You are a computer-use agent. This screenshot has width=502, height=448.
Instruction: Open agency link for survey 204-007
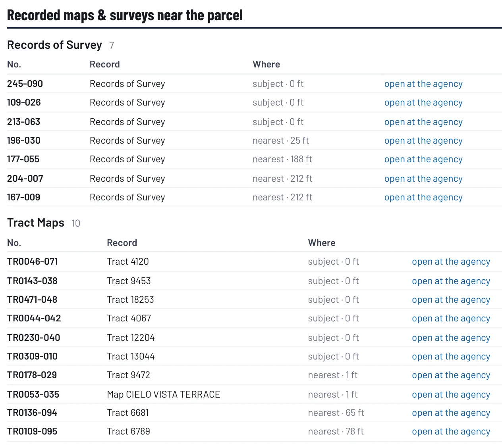click(x=423, y=179)
